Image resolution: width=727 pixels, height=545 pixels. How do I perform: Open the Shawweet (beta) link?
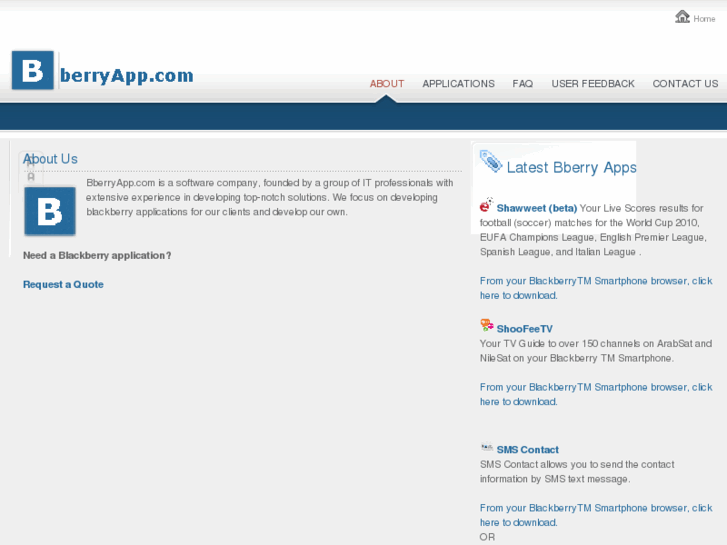point(536,208)
